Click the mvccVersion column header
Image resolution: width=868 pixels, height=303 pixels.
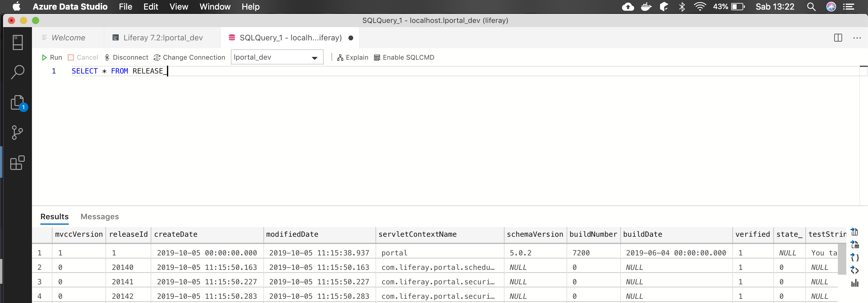(79, 234)
